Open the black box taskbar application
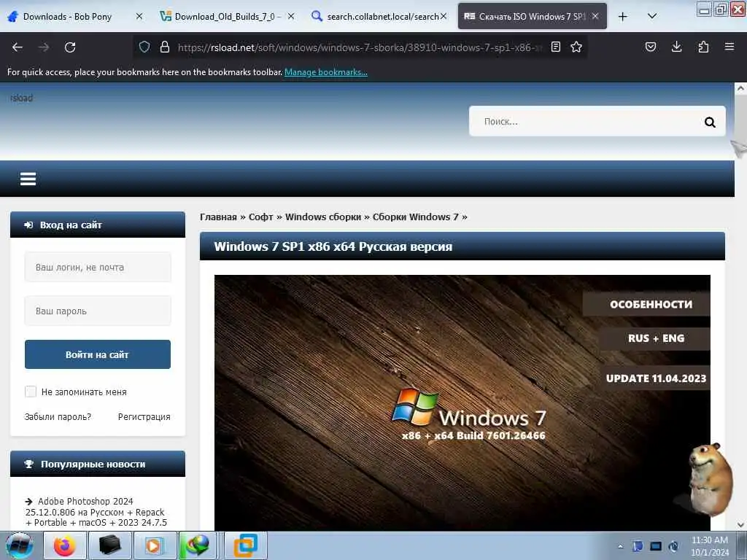 pos(109,545)
